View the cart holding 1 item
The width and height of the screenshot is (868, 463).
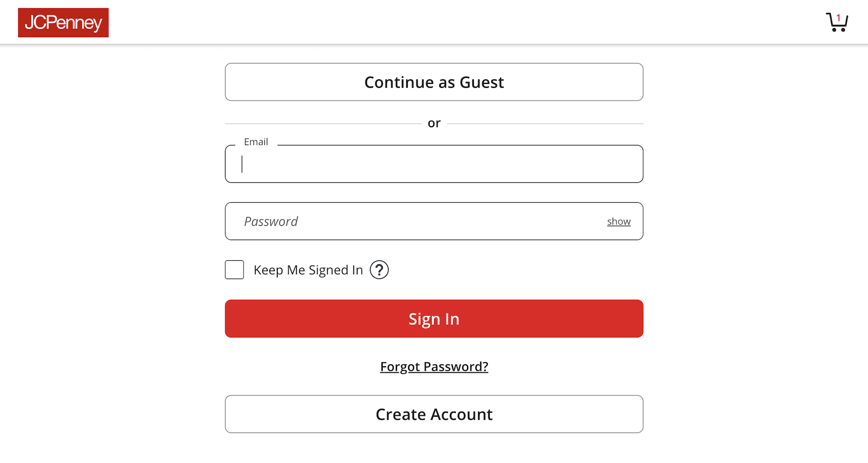pyautogui.click(x=836, y=23)
